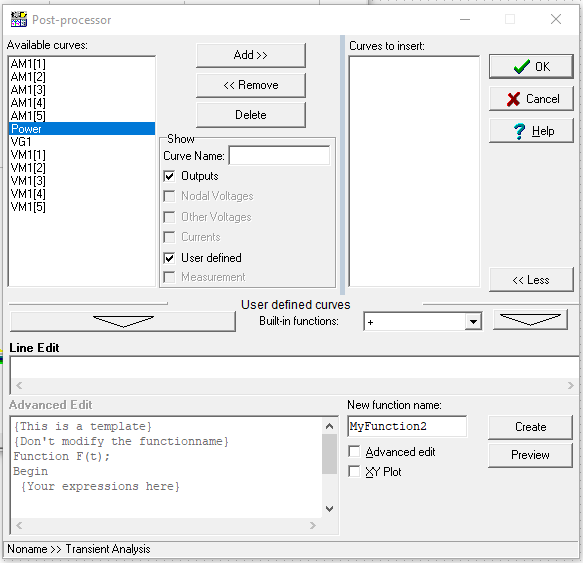Open Help with the question mark button
This screenshot has width=583, height=563.
(531, 131)
